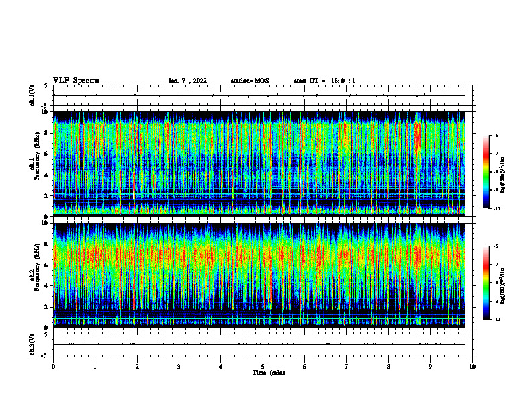
Task: Click the '-6' label on ch.1 colorbar
Action: click(x=496, y=136)
